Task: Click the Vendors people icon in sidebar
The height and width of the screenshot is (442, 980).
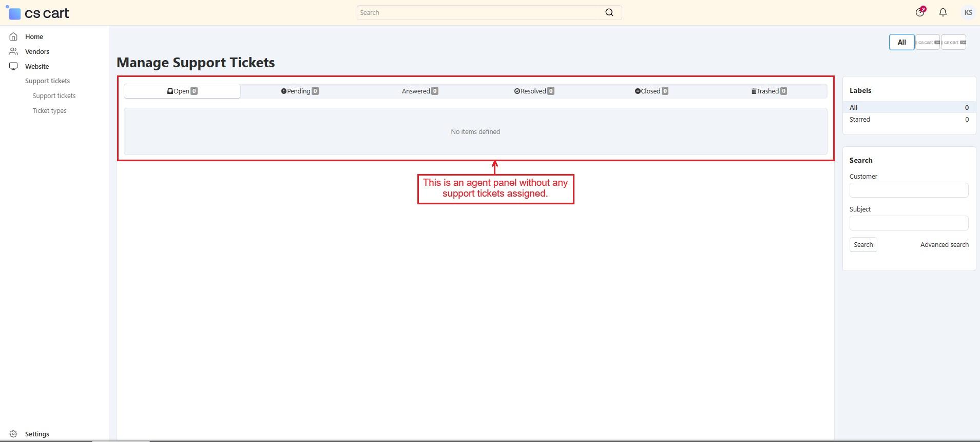Action: (x=13, y=51)
